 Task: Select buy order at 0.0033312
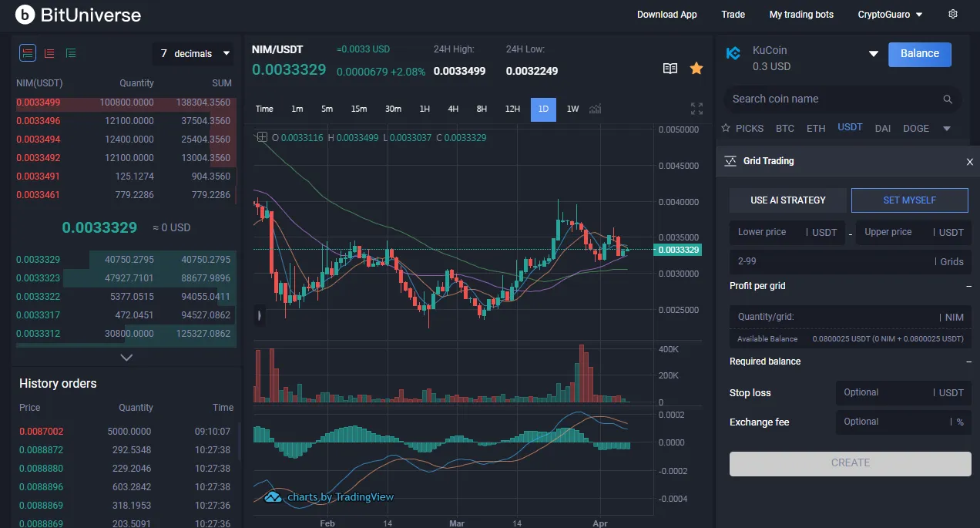[x=126, y=334]
